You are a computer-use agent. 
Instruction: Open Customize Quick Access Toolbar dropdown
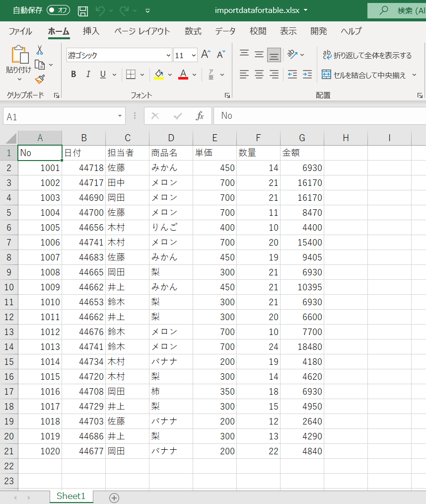147,11
